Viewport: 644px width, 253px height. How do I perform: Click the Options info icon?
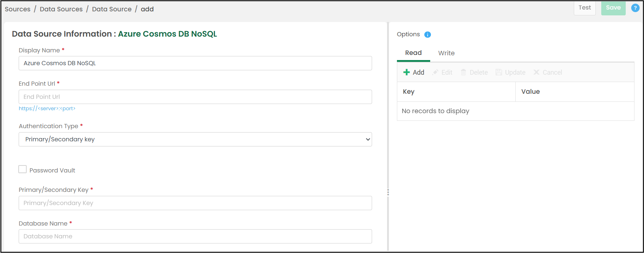[428, 34]
